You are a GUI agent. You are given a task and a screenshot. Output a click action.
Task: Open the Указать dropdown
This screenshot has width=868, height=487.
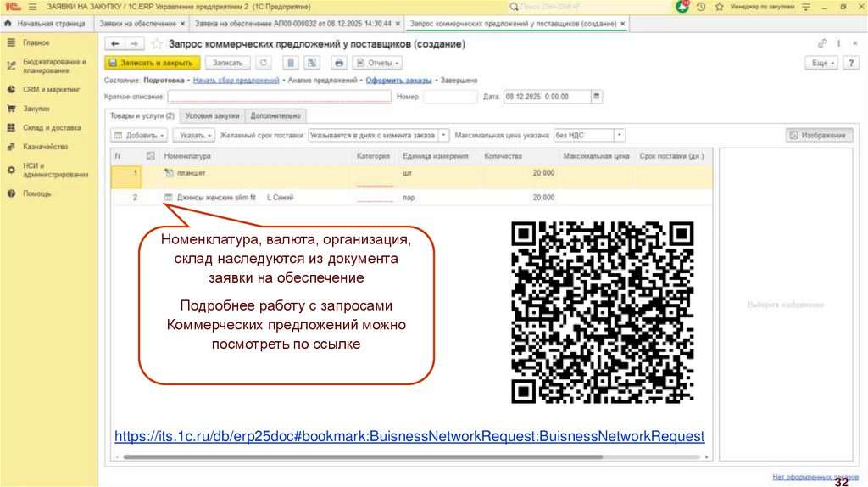pos(195,135)
